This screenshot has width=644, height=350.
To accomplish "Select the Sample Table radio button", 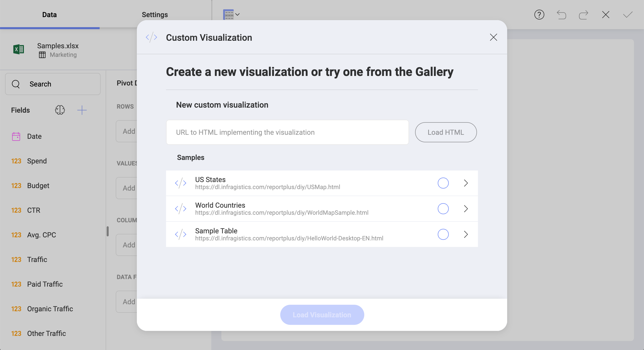I will coord(443,234).
